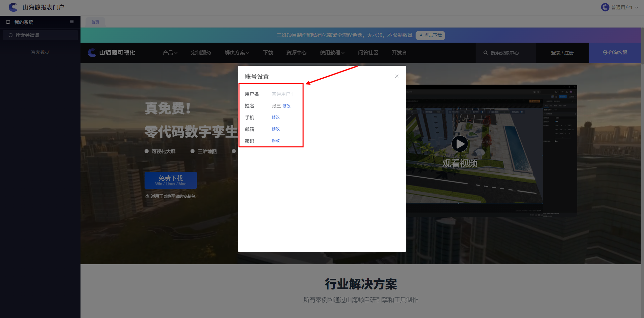
Task: Click the 山海鲸报表门户 logo icon
Action: point(13,7)
